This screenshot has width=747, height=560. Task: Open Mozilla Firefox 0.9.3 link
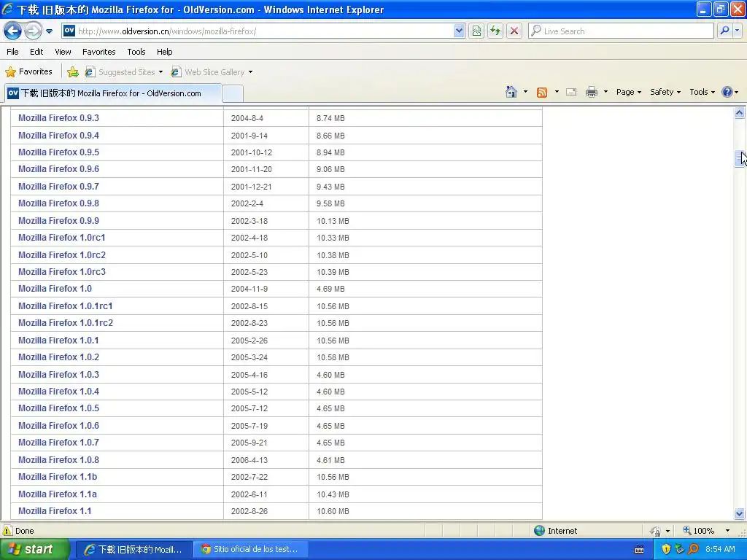(x=58, y=118)
